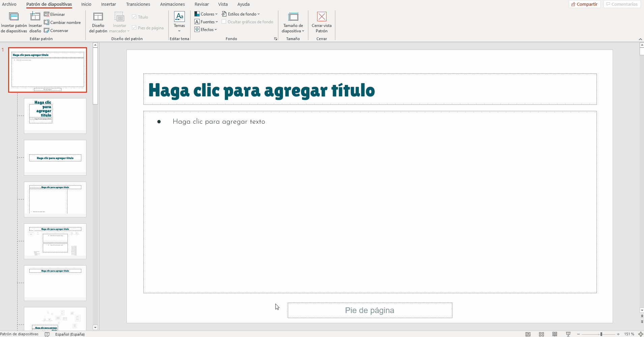Expand the Efectos dropdown arrow
644x337 pixels.
coord(216,30)
